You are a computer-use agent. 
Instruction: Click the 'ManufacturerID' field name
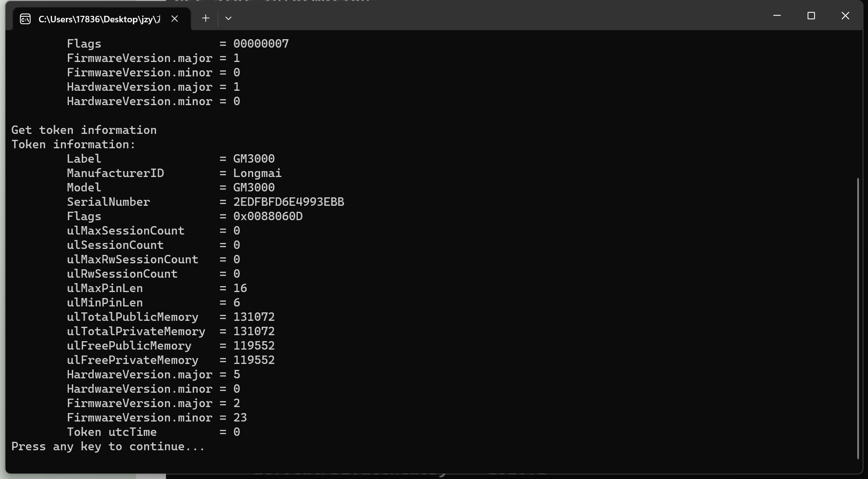point(115,173)
